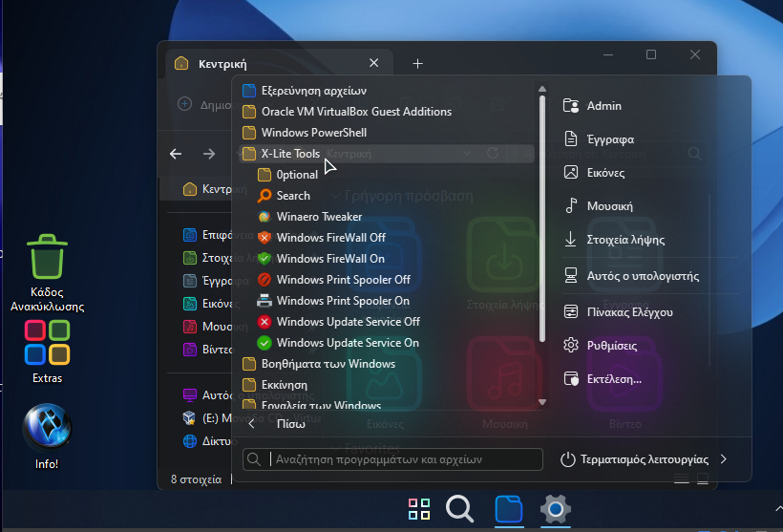
Task: Click the Settings gear on taskbar
Action: (x=556, y=509)
